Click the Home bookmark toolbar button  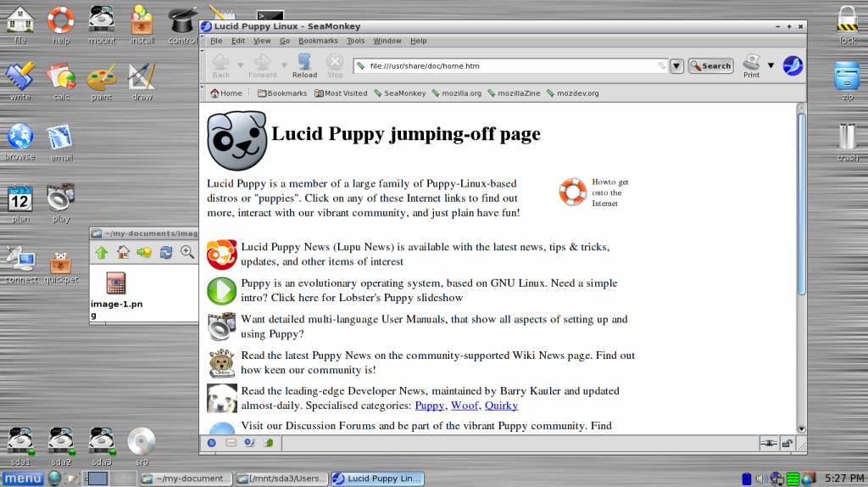(225, 93)
